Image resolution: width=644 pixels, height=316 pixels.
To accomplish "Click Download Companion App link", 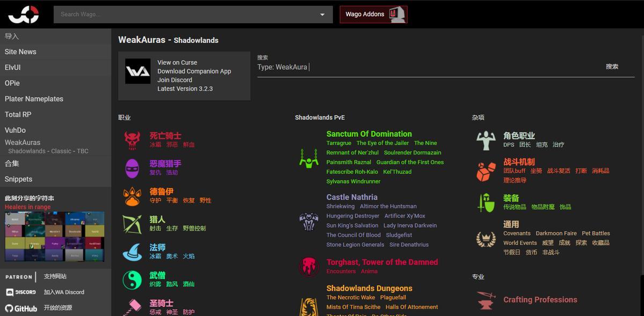I will 194,71.
